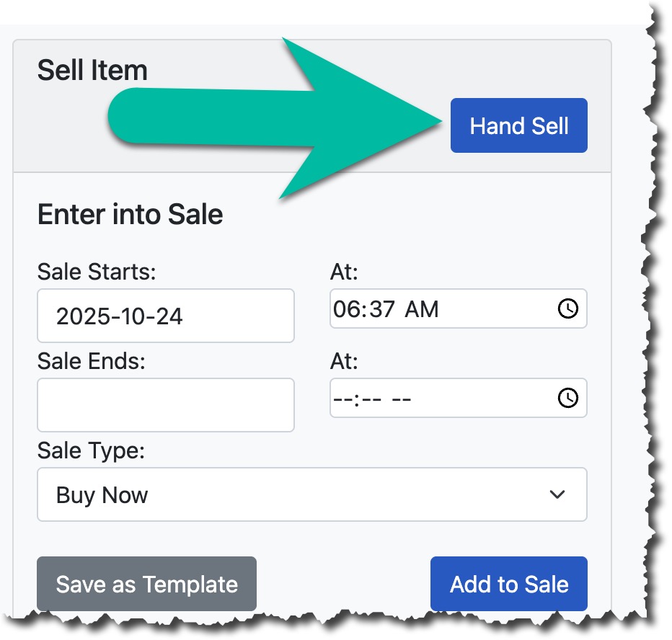
Task: Click the blank AM/PM segment of end time
Action: click(402, 399)
